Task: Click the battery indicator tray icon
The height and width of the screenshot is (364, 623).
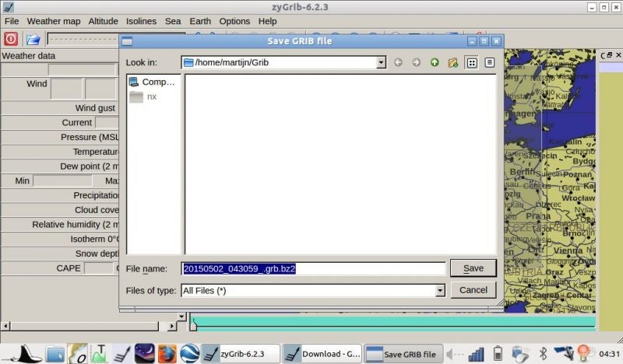Action: coord(498,354)
